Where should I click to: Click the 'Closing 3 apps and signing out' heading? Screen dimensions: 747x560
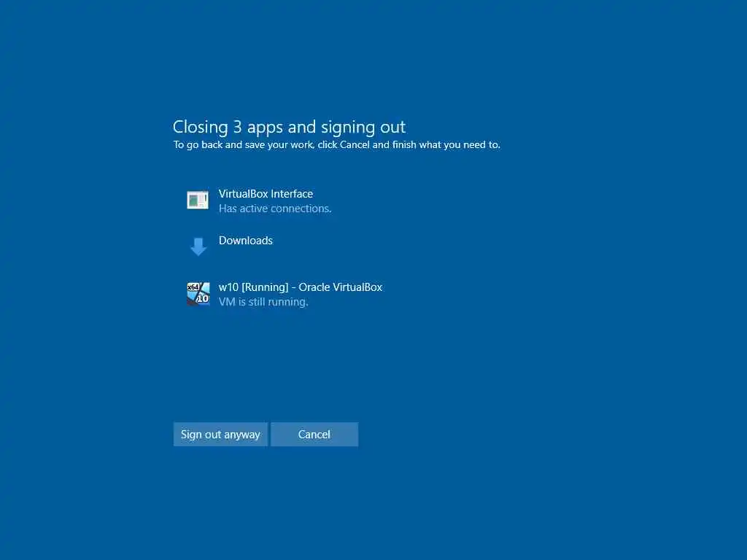pyautogui.click(x=289, y=127)
